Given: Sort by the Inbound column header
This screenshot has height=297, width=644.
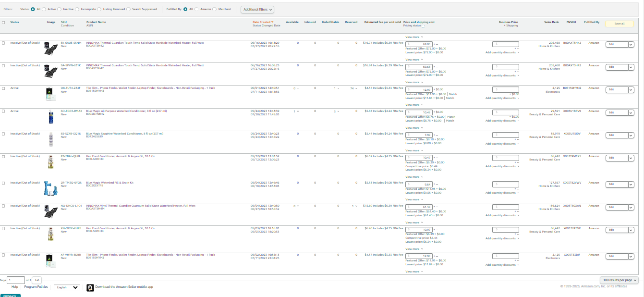Looking at the screenshot, I should (310, 22).
